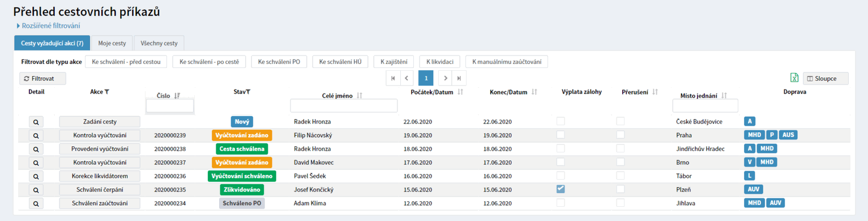The image size is (868, 221).
Task: Filter by Ke schválení - po cestě
Action: (209, 62)
